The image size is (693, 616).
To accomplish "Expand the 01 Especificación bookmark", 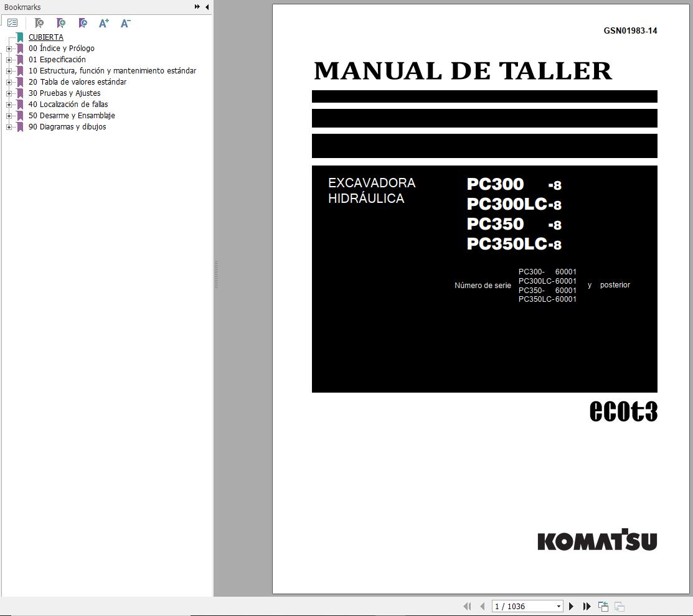I will coord(9,60).
